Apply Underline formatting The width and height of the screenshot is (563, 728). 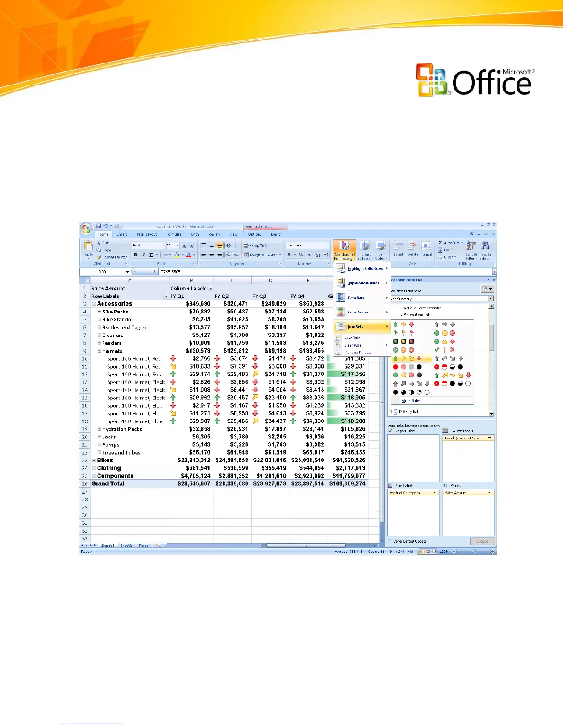[151, 255]
